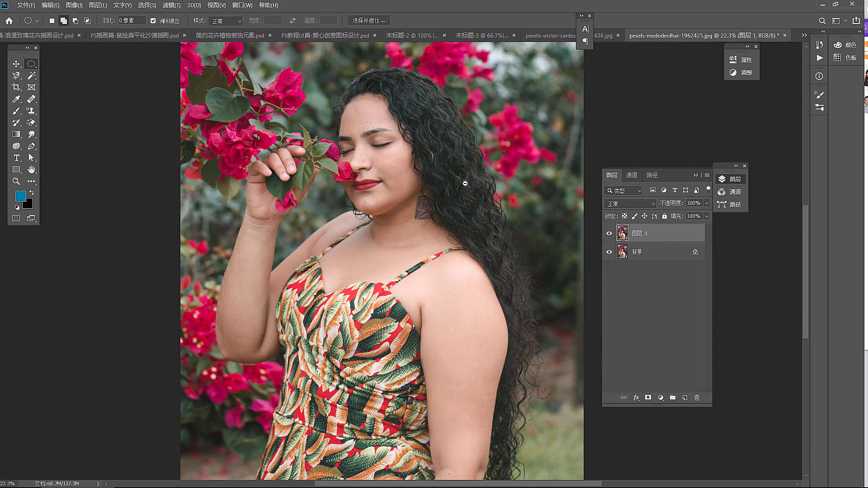868x488 pixels.
Task: Select the Horizontal Type tool
Action: pyautogui.click(x=16, y=158)
